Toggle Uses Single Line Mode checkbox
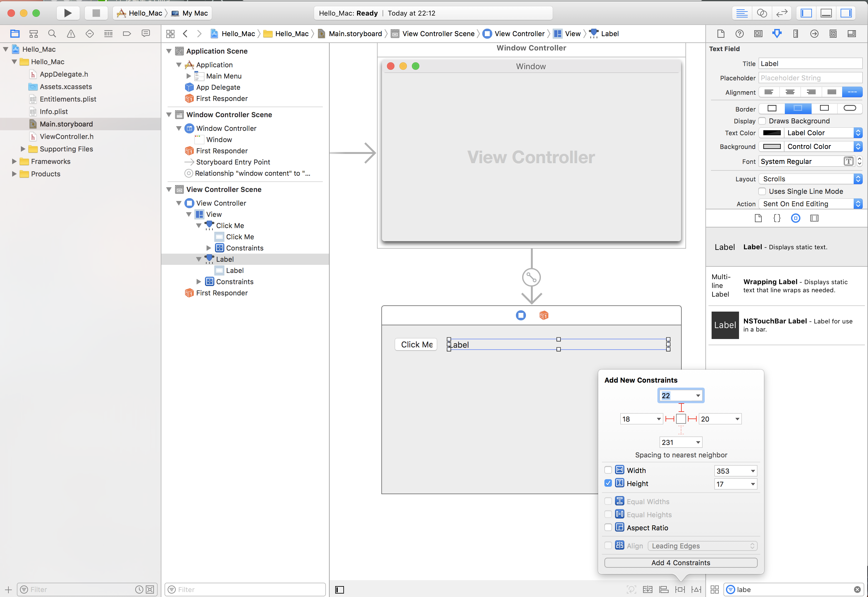The width and height of the screenshot is (868, 597). [762, 191]
